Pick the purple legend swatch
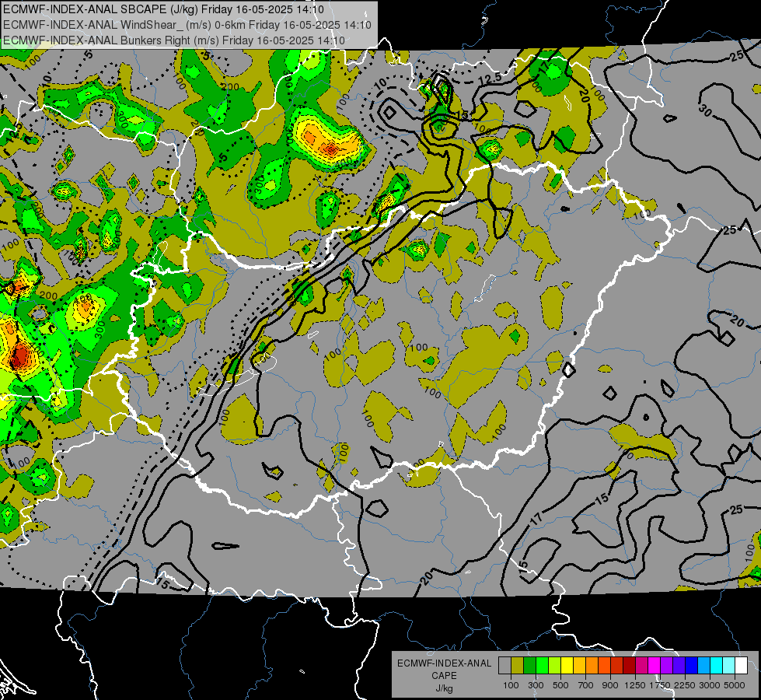The height and width of the screenshot is (700, 761). (x=666, y=665)
